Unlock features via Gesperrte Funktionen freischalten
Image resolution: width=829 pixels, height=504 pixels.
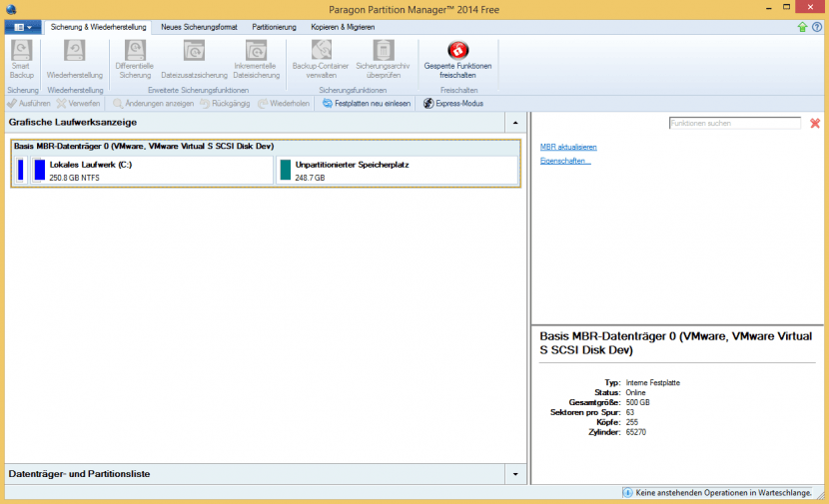click(x=457, y=59)
